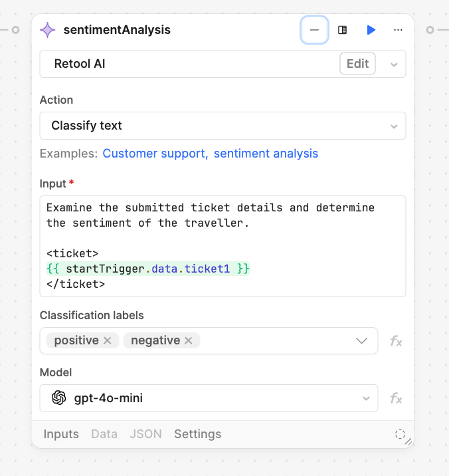Remove the negative classification label
This screenshot has width=449, height=476.
pos(189,340)
